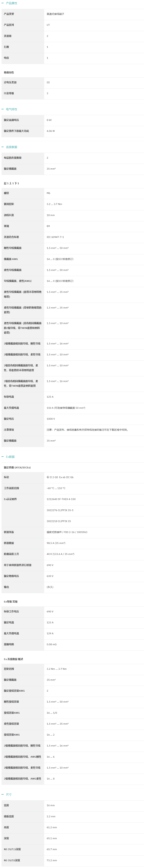Image resolution: width=145 pixels, height=868 pixels.
Task: Click the 绝缘特性 subsection heading
Action: click(9, 72)
